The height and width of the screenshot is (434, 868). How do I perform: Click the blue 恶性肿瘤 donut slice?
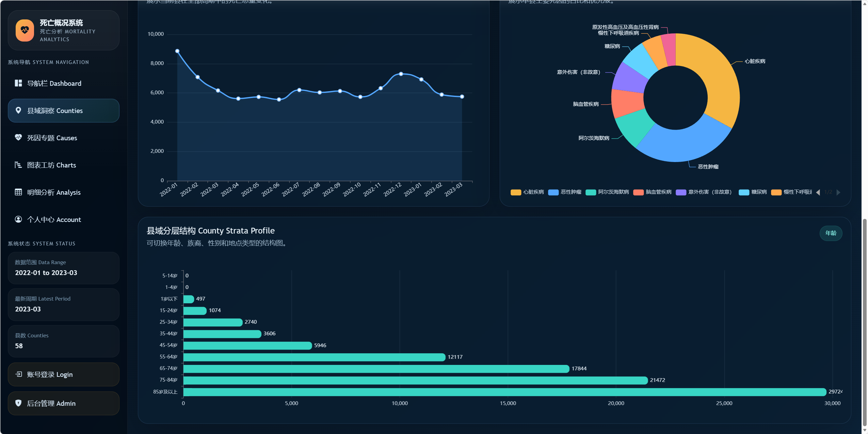point(684,145)
